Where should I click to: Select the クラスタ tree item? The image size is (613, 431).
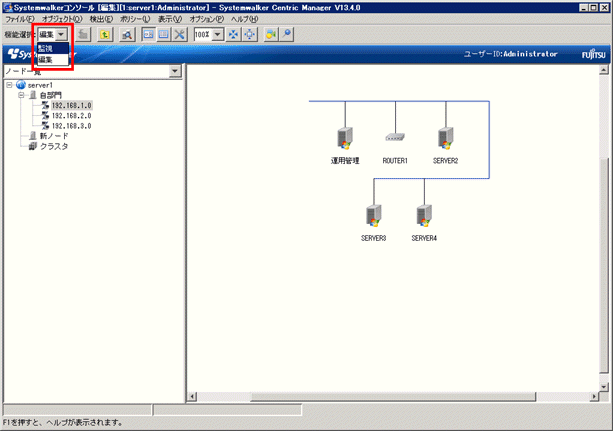pyautogui.click(x=54, y=146)
